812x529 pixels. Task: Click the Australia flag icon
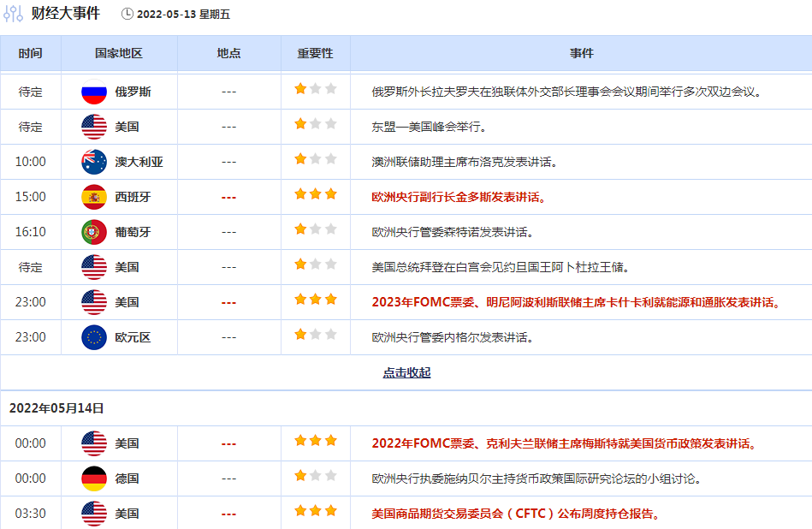(x=93, y=162)
